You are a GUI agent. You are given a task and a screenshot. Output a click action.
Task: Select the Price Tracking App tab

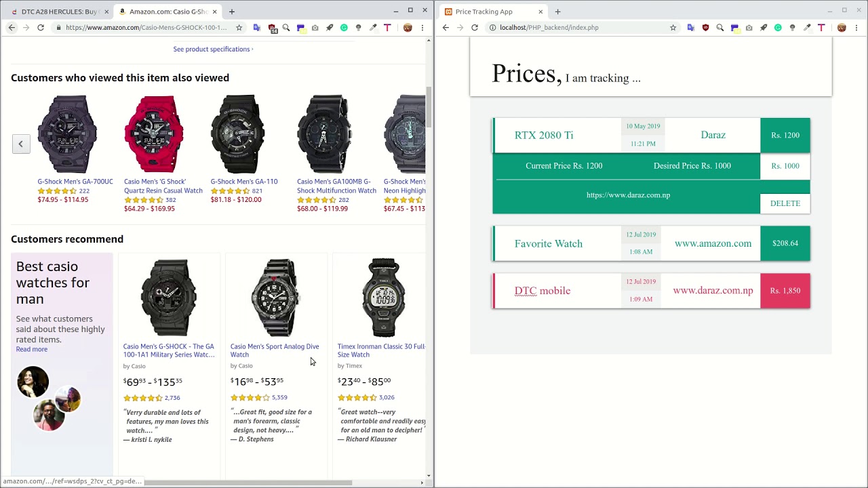pos(494,12)
